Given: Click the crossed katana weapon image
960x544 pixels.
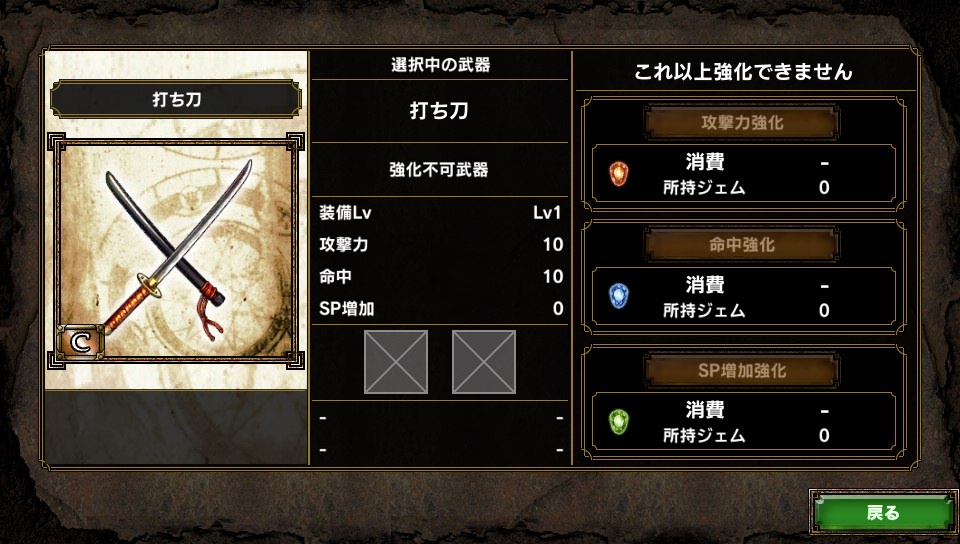Looking at the screenshot, I should pyautogui.click(x=176, y=250).
